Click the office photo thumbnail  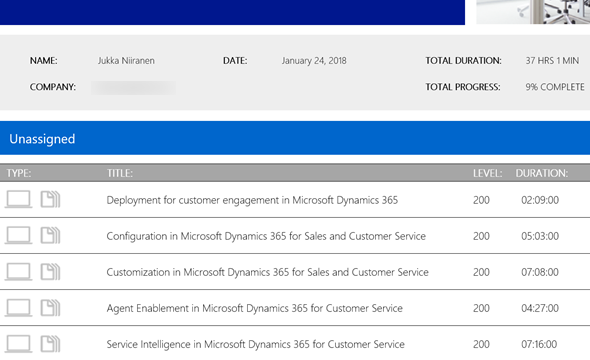[533, 12]
